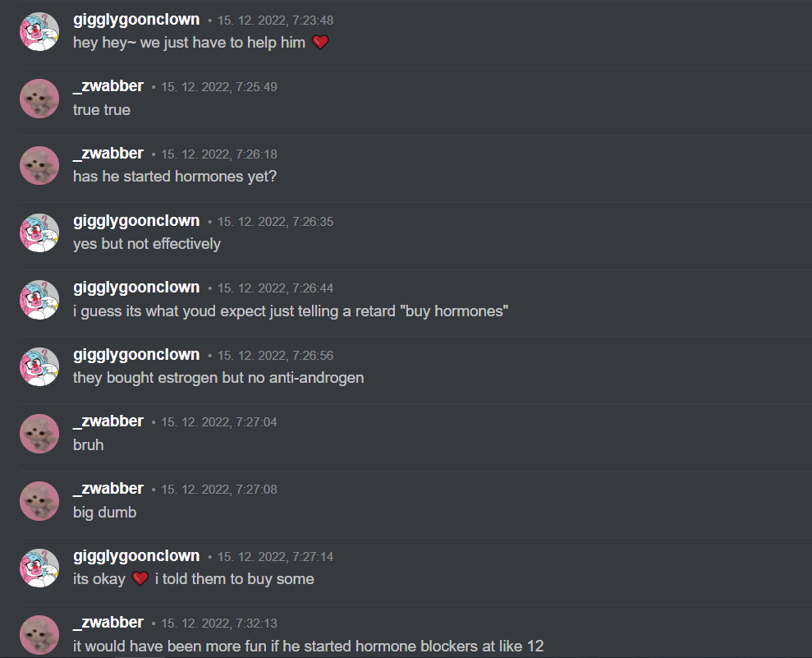Click the message text 'has he started hormones yet?'
Image resolution: width=812 pixels, height=658 pixels.
tap(175, 177)
